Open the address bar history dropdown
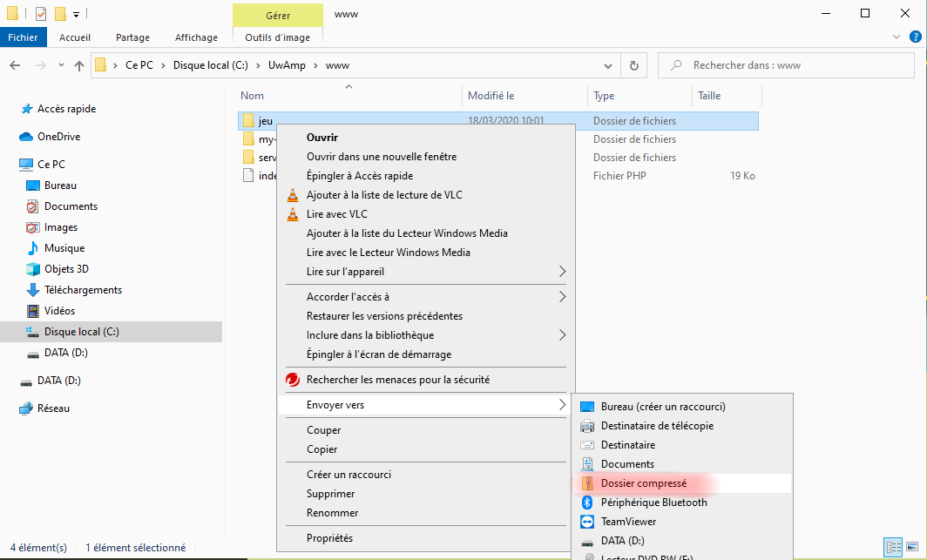This screenshot has height=560, width=927. pyautogui.click(x=609, y=65)
